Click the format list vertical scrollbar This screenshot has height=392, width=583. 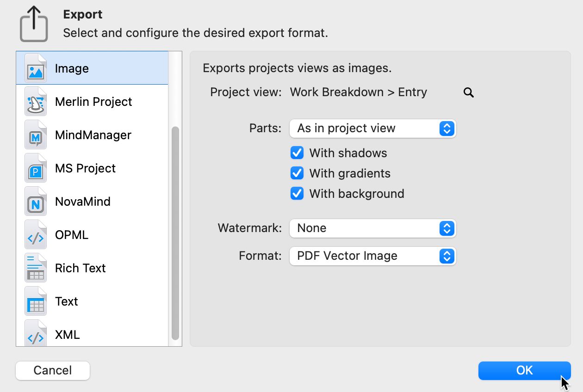coord(175,231)
